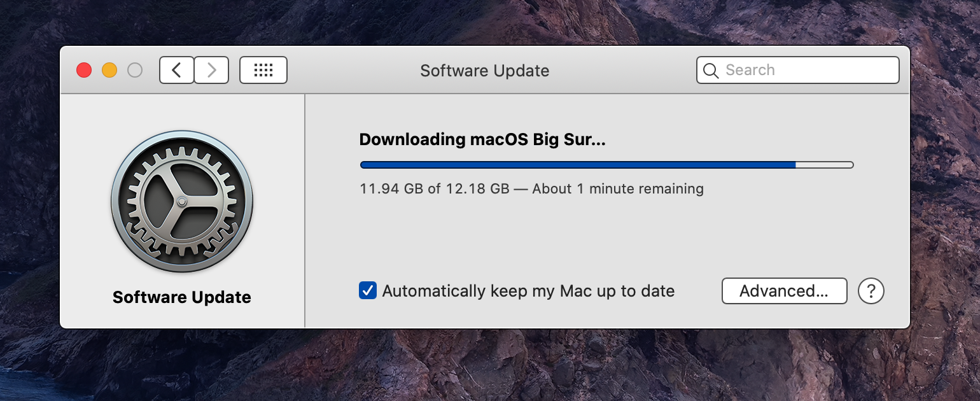The height and width of the screenshot is (401, 980).
Task: Show all preferences using the grid button
Action: coord(263,70)
